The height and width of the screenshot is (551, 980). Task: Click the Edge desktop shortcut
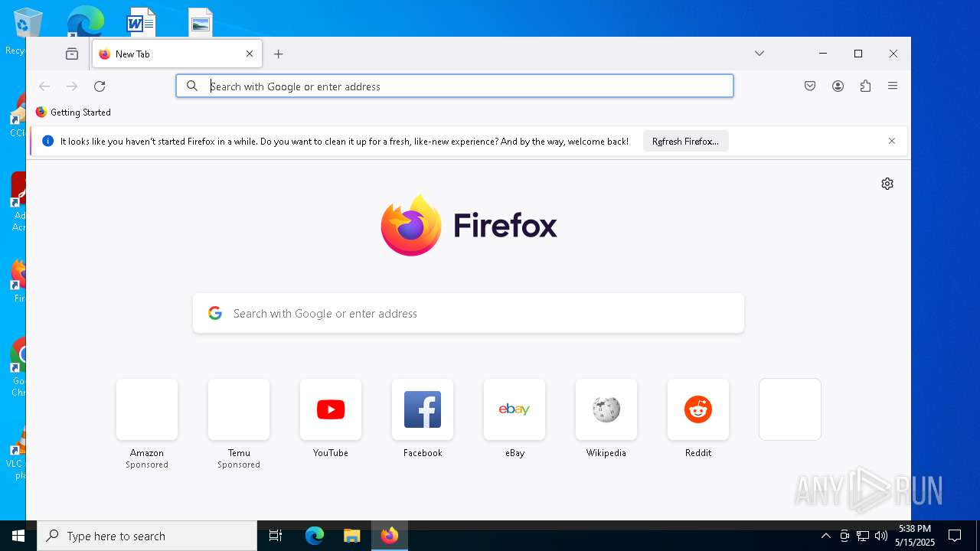coord(85,21)
